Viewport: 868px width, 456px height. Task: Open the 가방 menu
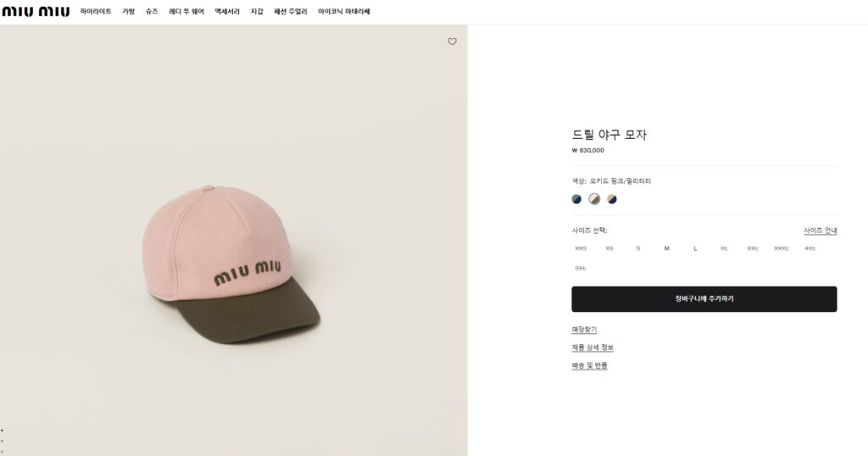pyautogui.click(x=129, y=12)
